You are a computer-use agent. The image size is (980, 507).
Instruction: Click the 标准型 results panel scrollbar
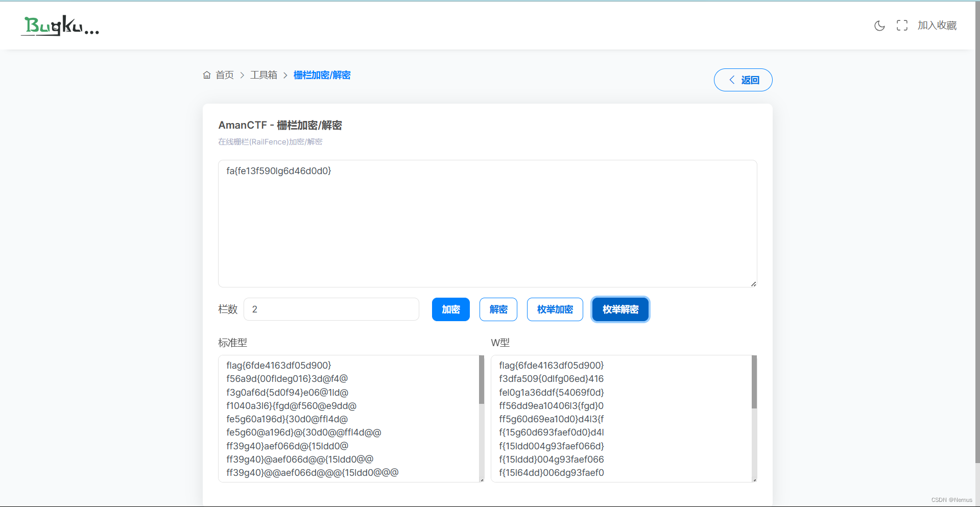(481, 380)
